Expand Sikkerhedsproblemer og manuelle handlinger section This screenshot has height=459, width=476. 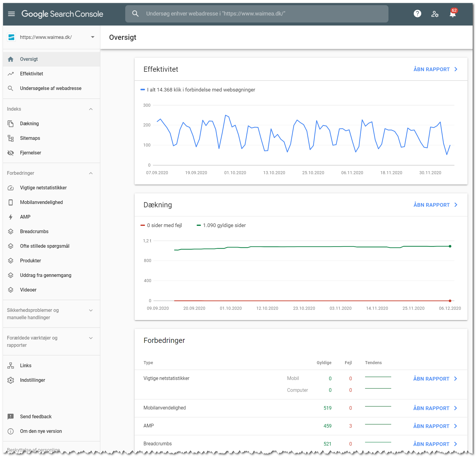tap(91, 310)
